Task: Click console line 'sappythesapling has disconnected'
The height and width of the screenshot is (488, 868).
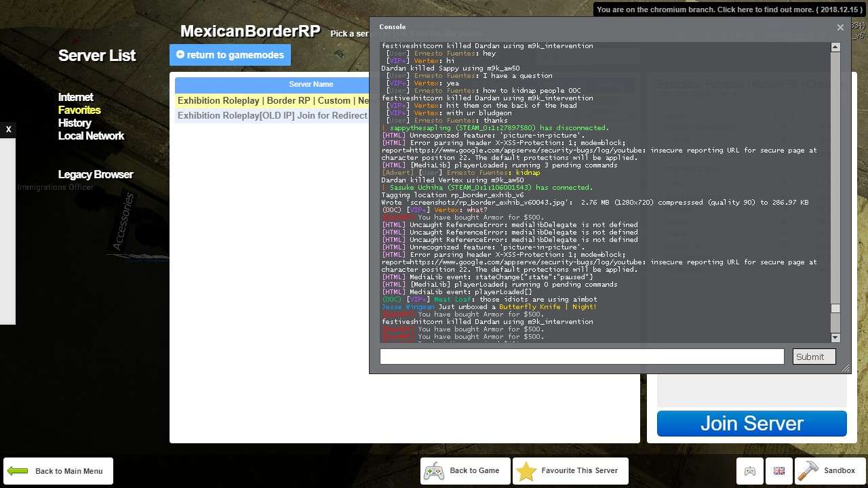Action: coord(495,128)
